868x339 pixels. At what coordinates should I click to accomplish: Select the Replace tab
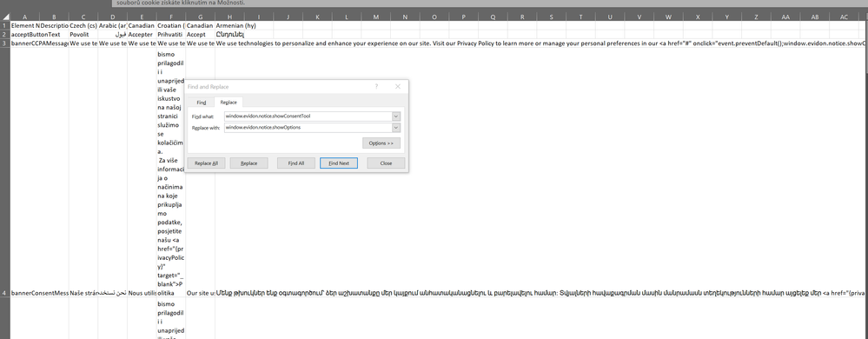point(228,103)
